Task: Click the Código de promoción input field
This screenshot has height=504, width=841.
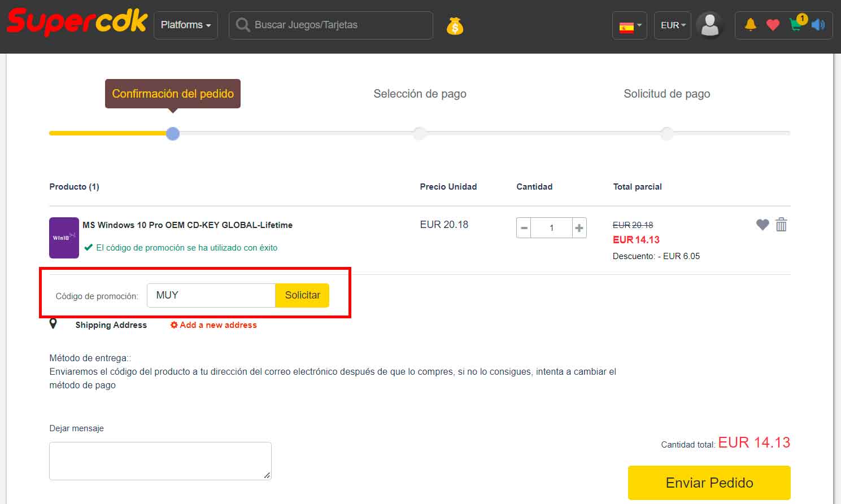Action: pyautogui.click(x=211, y=295)
